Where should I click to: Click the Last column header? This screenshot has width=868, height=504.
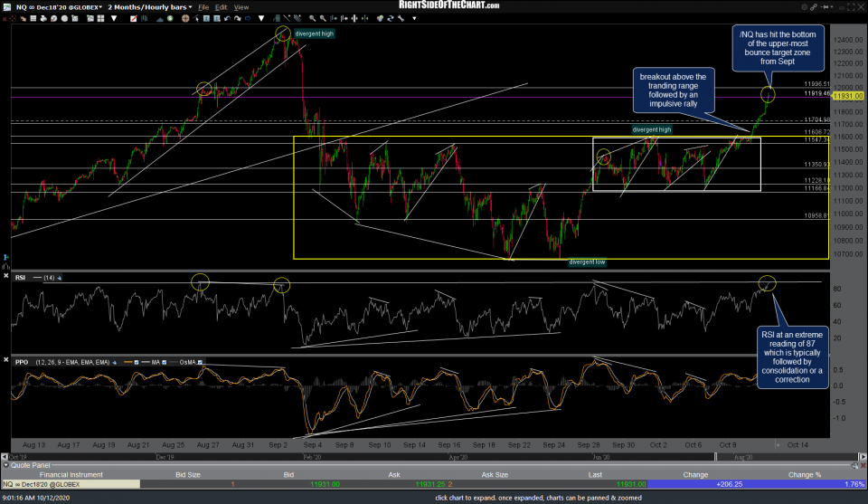595,475
